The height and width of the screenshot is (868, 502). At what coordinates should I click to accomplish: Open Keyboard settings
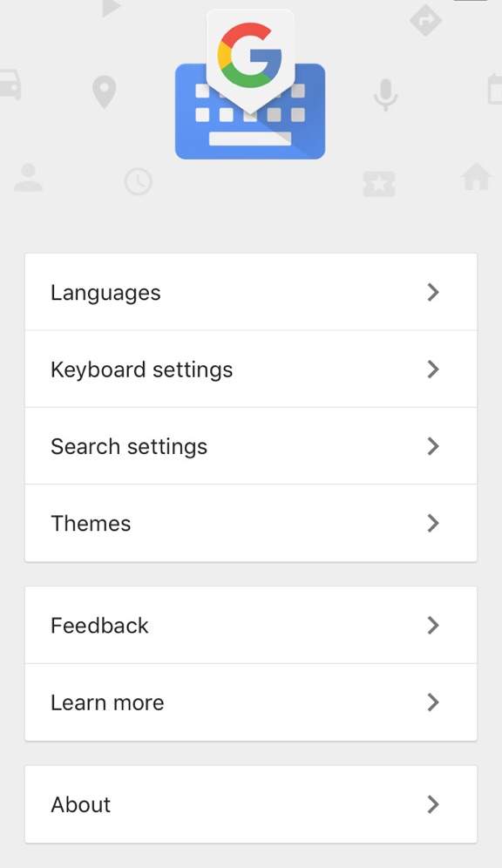pos(251,370)
